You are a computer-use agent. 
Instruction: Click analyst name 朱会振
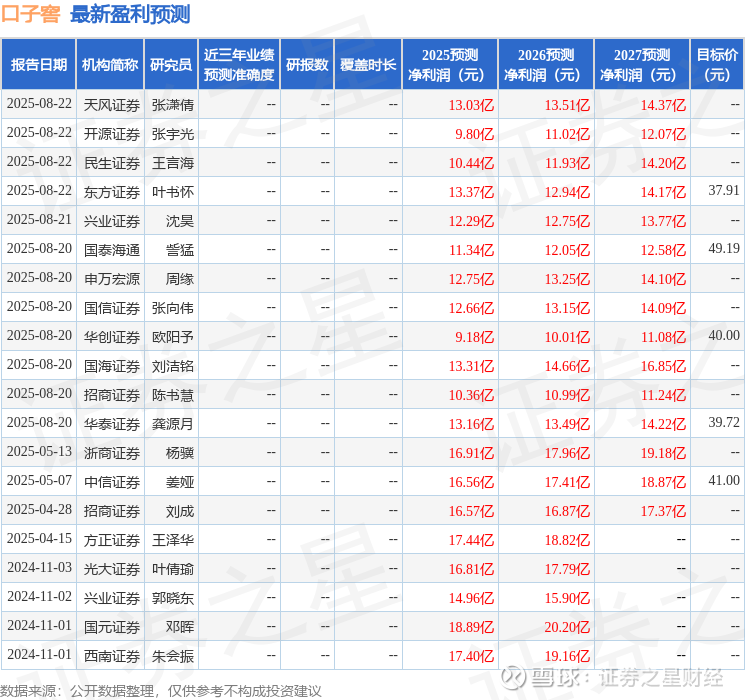173,656
